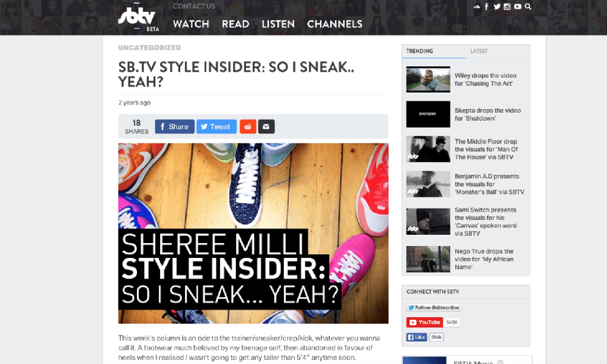Open the Instagram icon in header
The height and width of the screenshot is (364, 607).
tap(507, 7)
